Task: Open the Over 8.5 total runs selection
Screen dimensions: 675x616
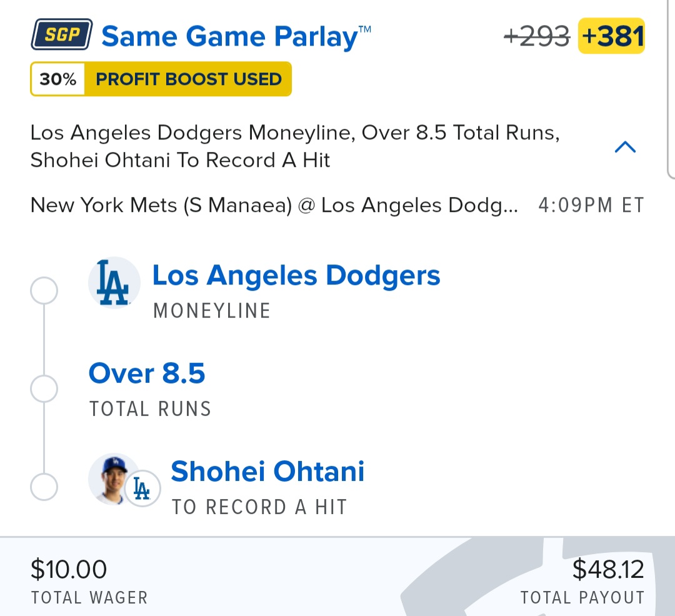Action: (x=147, y=373)
